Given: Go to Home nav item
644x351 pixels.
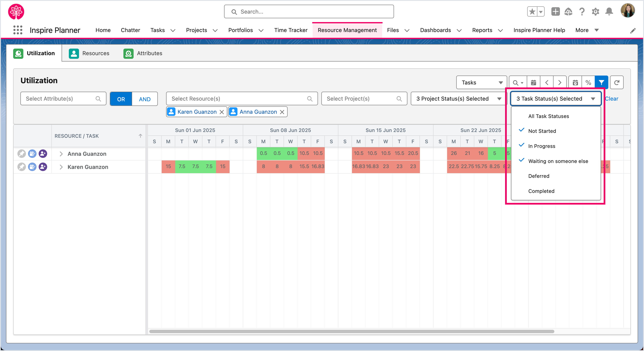Looking at the screenshot, I should [103, 30].
